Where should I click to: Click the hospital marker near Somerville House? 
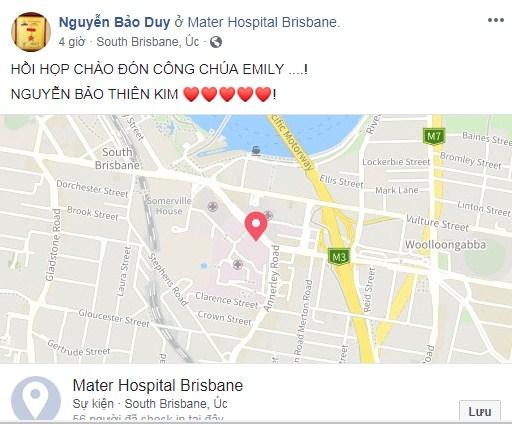click(212, 206)
